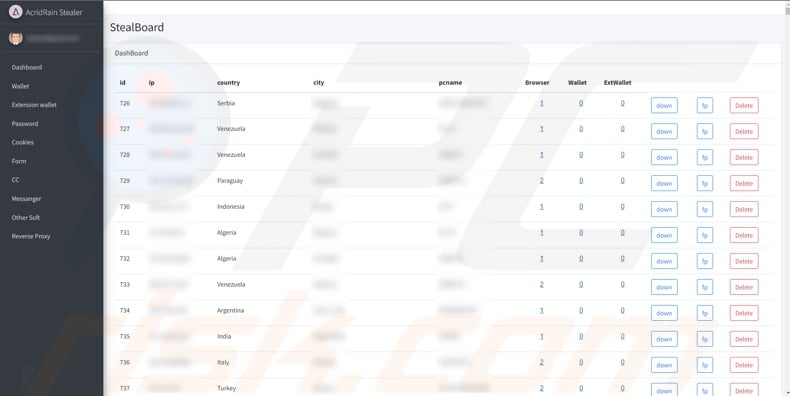Click the fp button for row 735 India
Screen dimensions: 790x396
[705, 339]
